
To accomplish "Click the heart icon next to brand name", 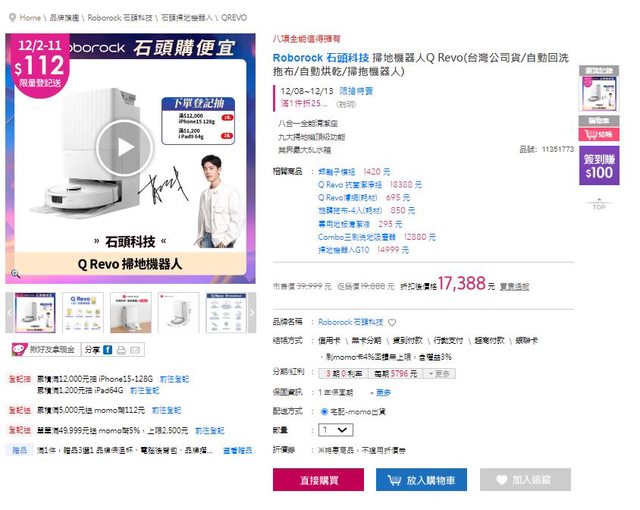I will click(x=392, y=323).
